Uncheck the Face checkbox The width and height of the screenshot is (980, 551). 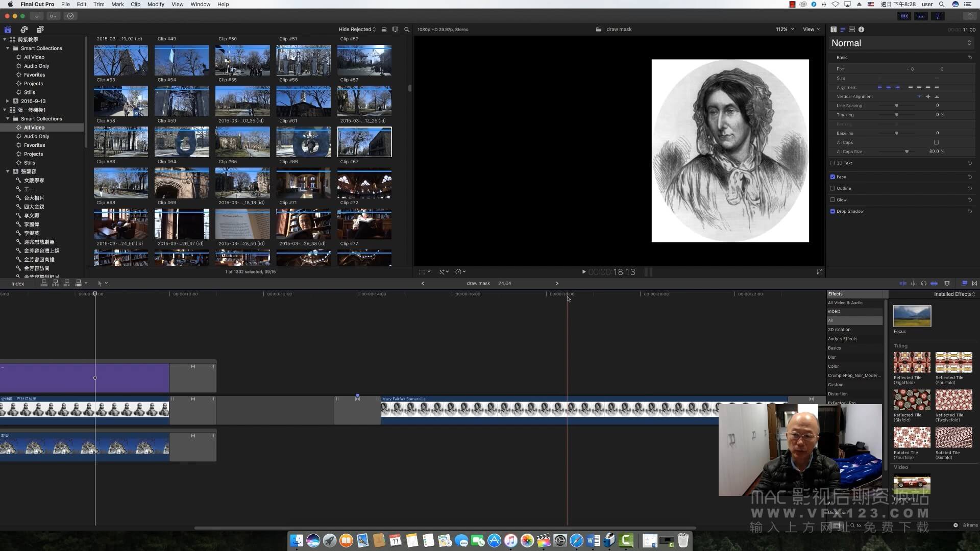(832, 177)
